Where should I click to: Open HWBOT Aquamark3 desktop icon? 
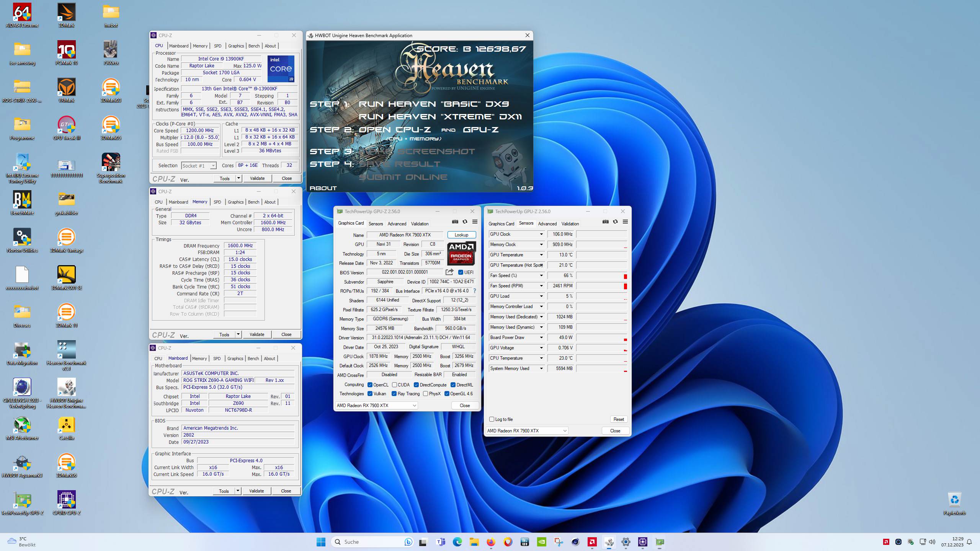[x=22, y=465]
